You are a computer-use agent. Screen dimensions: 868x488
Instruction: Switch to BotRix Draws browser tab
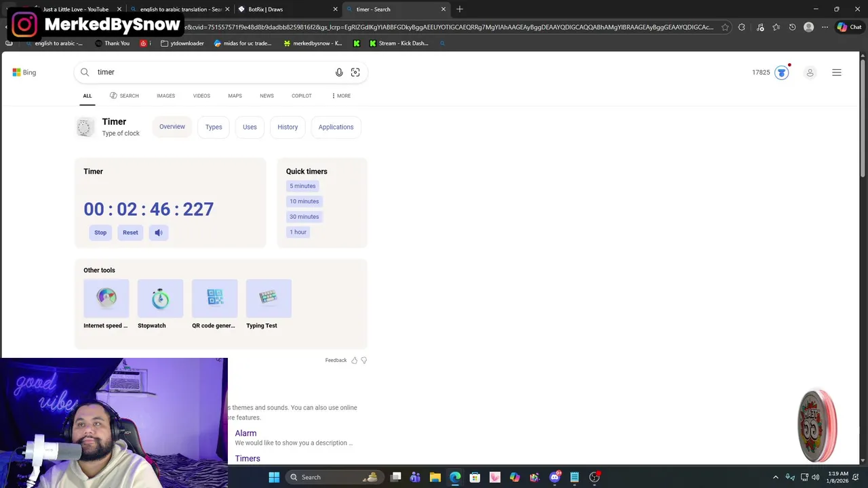tap(288, 9)
